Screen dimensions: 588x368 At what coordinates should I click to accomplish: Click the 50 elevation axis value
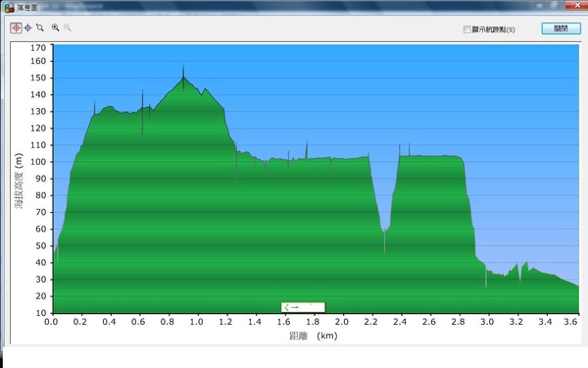point(41,245)
